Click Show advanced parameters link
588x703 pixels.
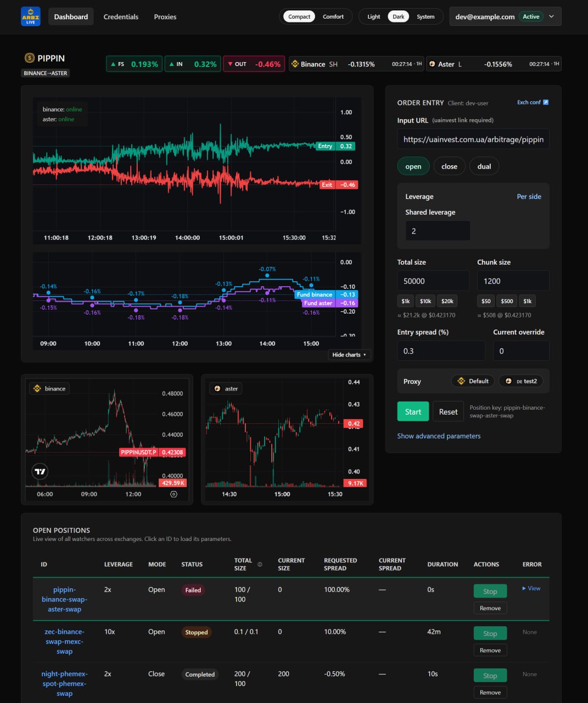439,436
